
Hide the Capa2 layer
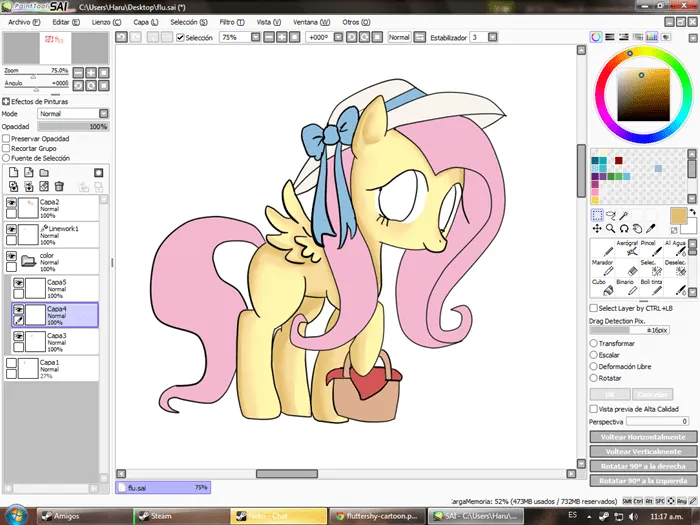coord(12,203)
